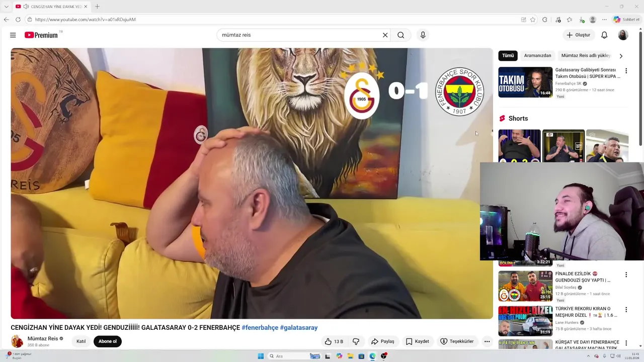Open Galatasaray Galibiyeti Sonrası video title
The image size is (644, 362).
[588, 73]
